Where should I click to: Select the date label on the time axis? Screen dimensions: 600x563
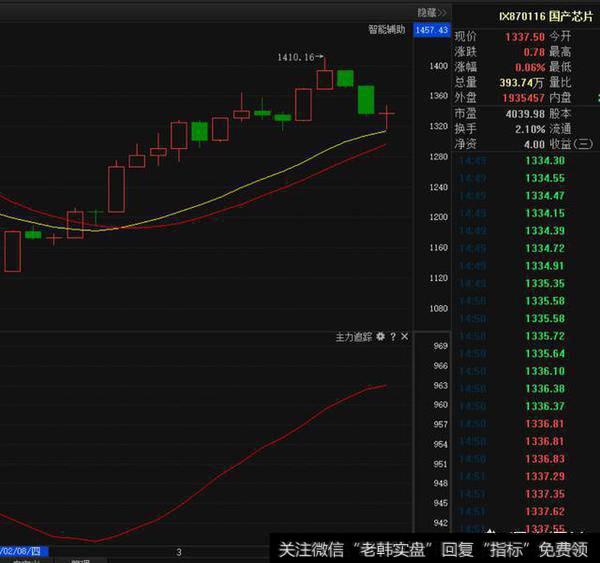[x=22, y=551]
